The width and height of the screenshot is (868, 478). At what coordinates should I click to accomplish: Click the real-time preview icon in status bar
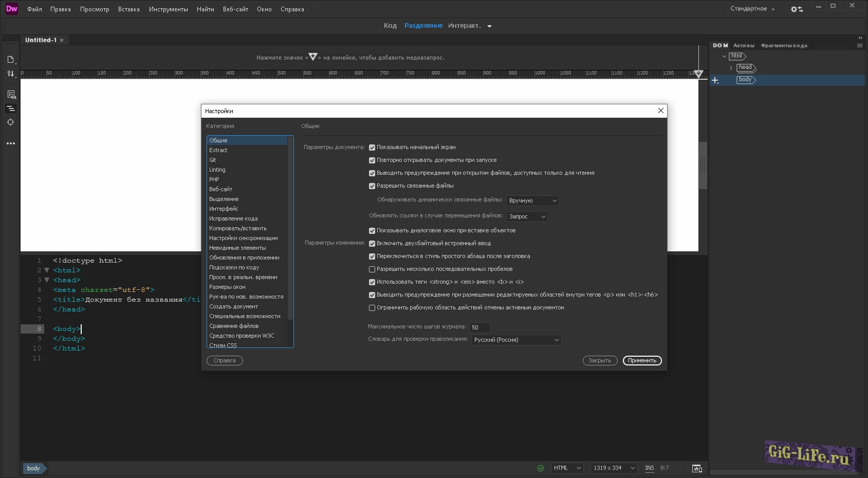pos(697,468)
